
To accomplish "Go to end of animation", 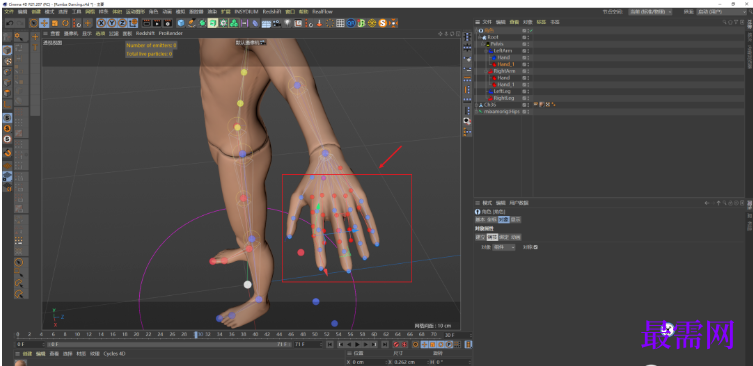I will tap(384, 344).
